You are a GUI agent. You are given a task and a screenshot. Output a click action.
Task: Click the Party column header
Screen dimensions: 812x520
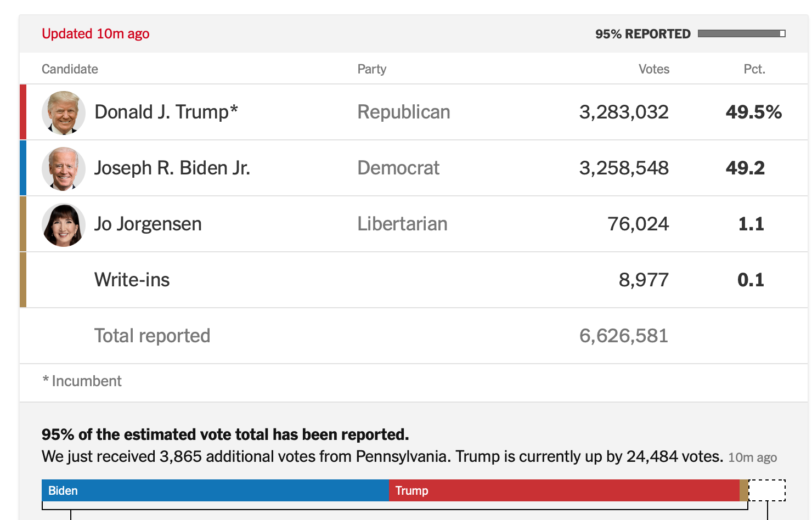click(372, 69)
